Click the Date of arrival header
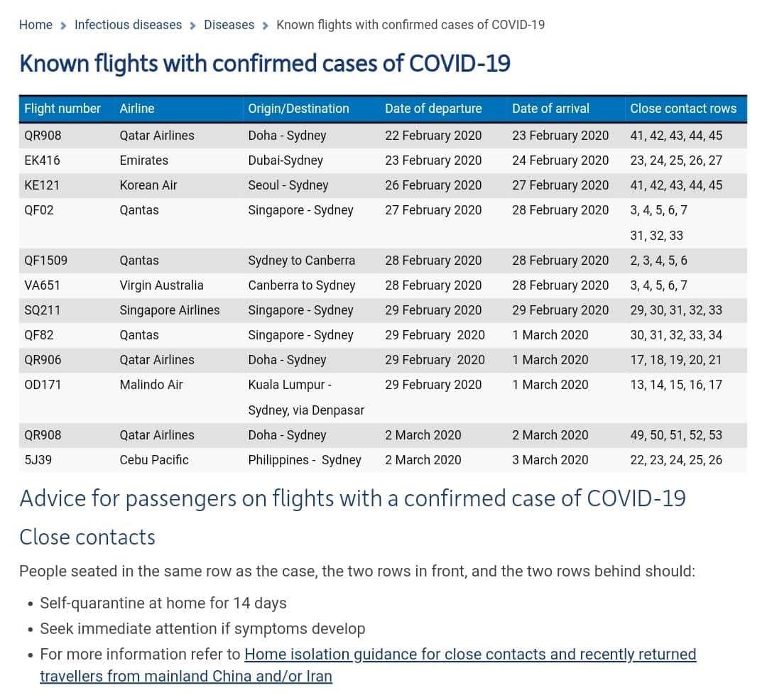This screenshot has height=700, width=767. [550, 109]
